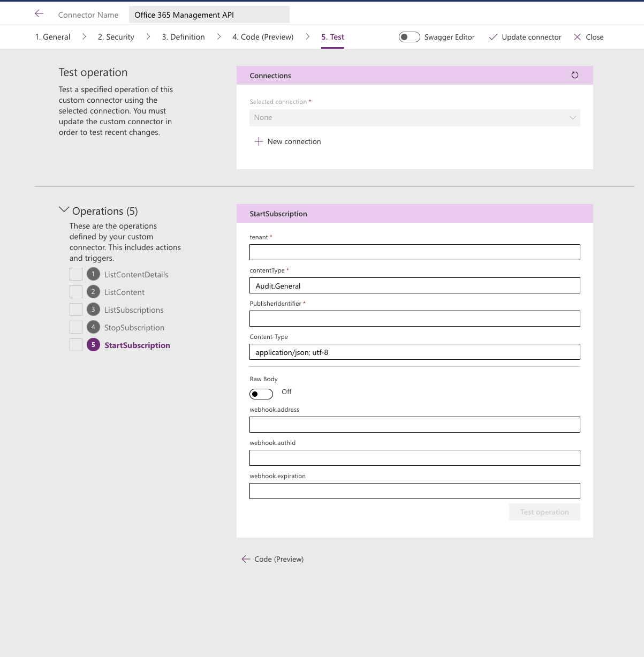Click inside the tenant input field
Viewport: 644px width, 657px height.
click(x=414, y=252)
